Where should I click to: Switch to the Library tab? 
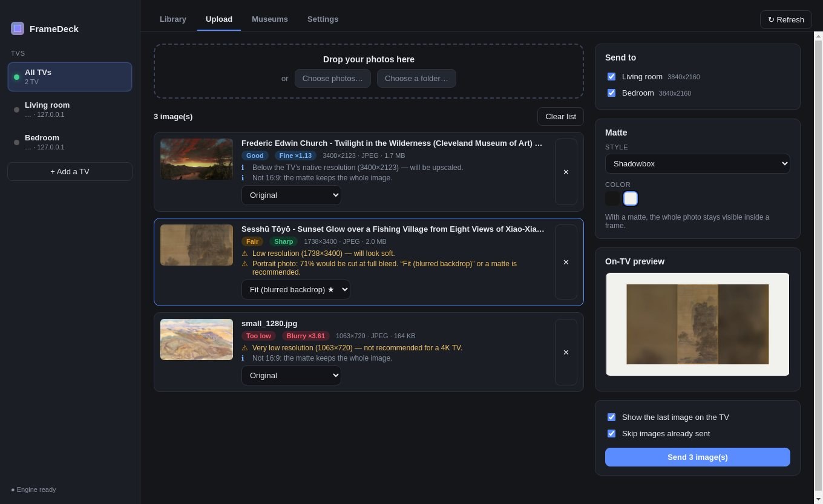pos(173,19)
